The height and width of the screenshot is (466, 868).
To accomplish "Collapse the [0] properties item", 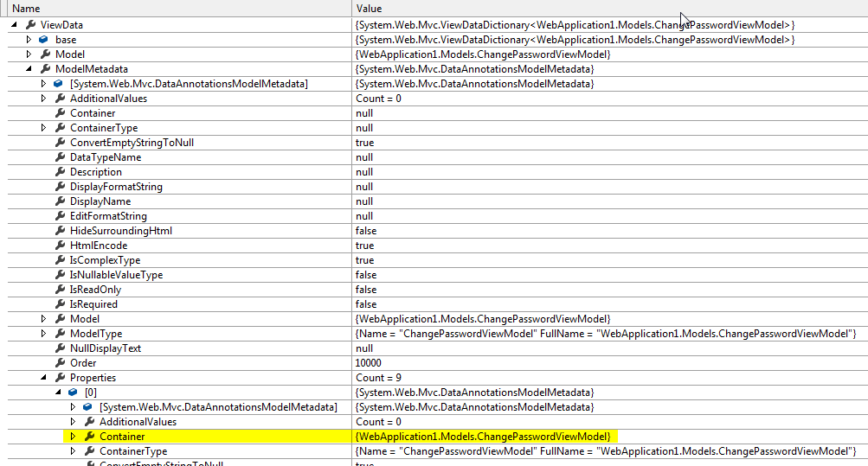I will [x=58, y=392].
